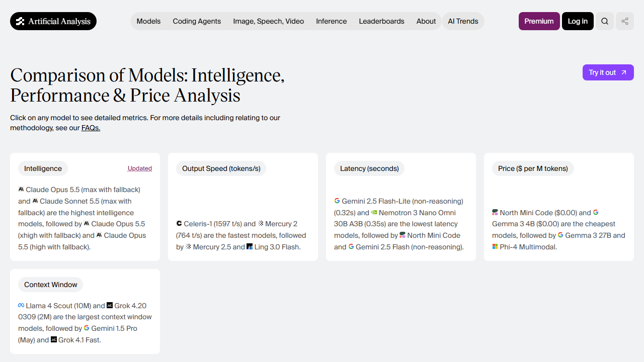Image resolution: width=644 pixels, height=362 pixels.
Task: Open the FAQs link
Action: pos(91,128)
